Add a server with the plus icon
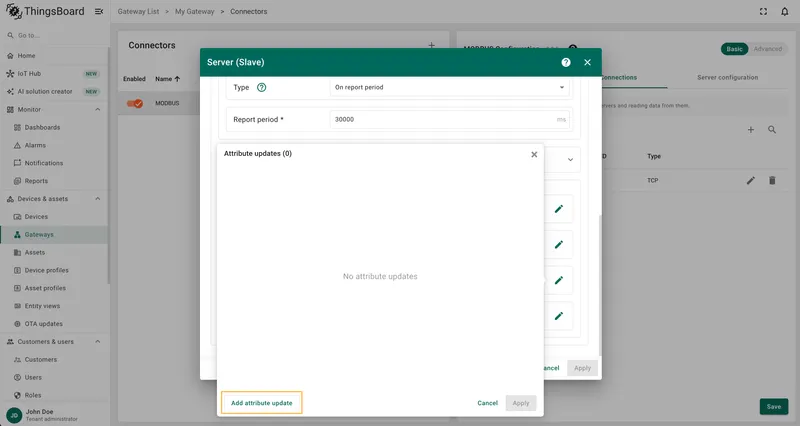800x426 pixels. (751, 130)
